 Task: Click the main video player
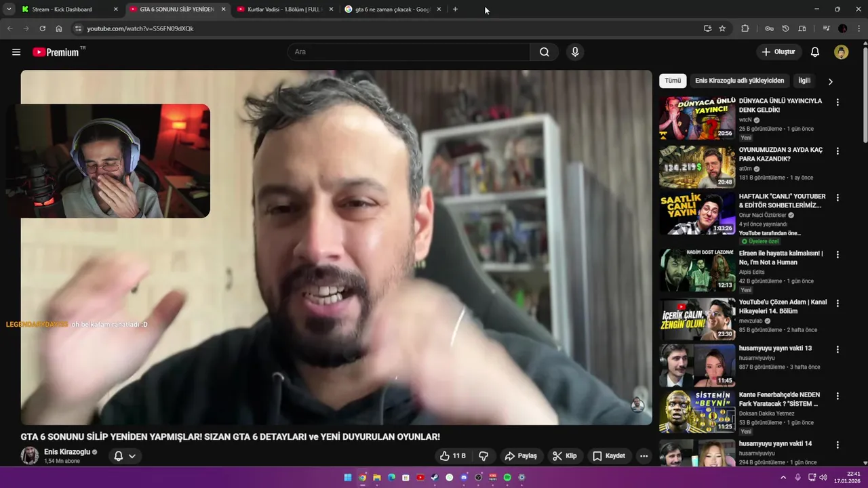tap(336, 247)
